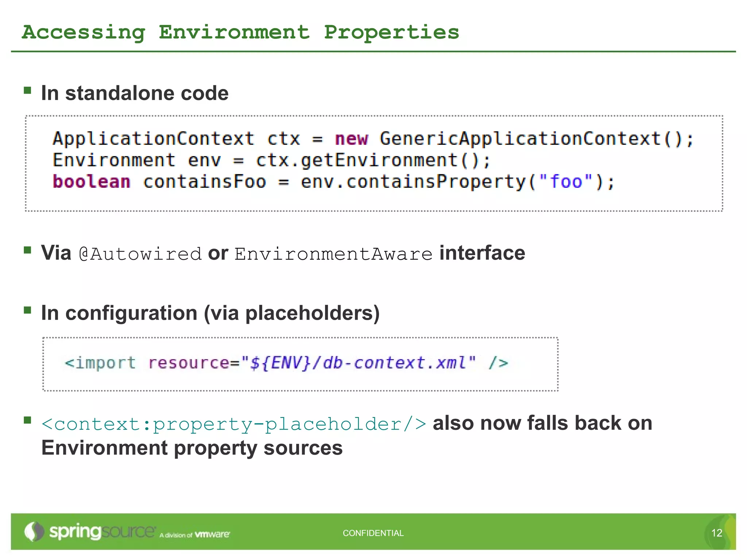This screenshot has width=747, height=560.
Task: Click the slide number '12'
Action: [x=717, y=533]
